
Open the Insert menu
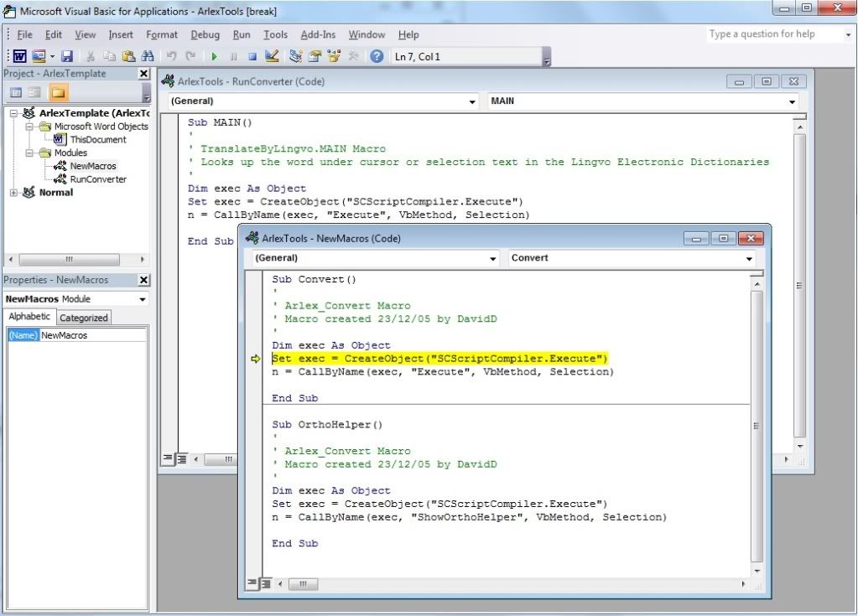(121, 34)
